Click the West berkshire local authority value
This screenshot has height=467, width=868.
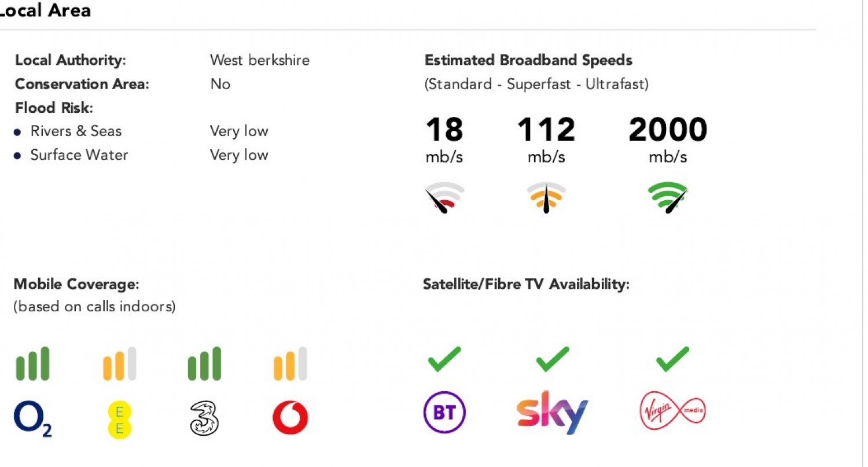(259, 60)
